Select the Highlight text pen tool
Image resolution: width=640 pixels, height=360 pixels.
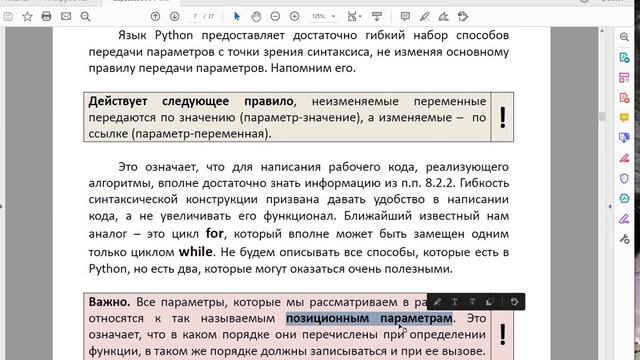tap(424, 16)
